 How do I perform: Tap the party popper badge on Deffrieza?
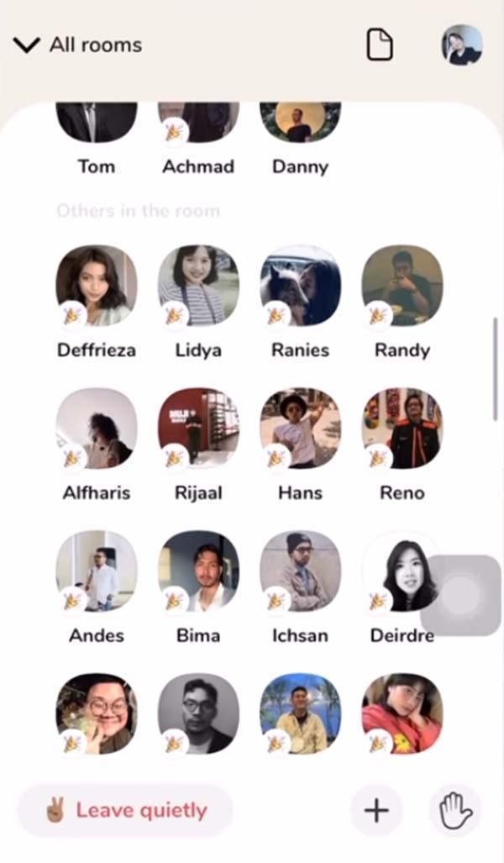[72, 315]
